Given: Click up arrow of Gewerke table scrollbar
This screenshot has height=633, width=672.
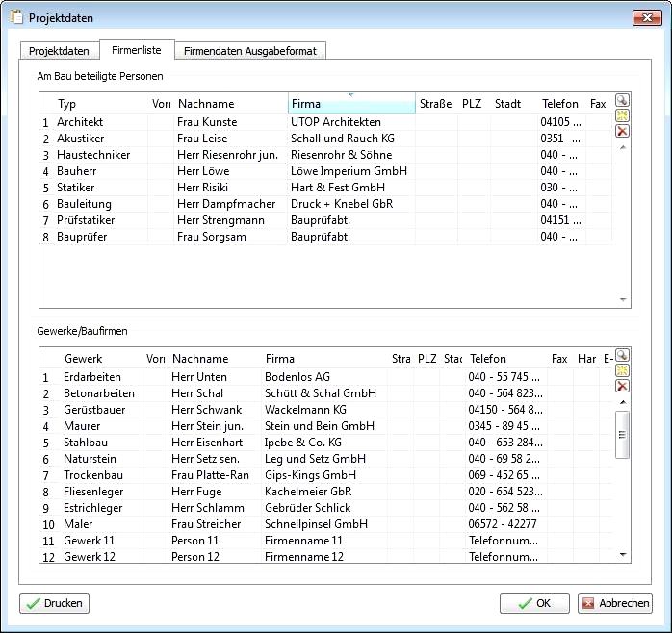Looking at the screenshot, I should point(623,402).
